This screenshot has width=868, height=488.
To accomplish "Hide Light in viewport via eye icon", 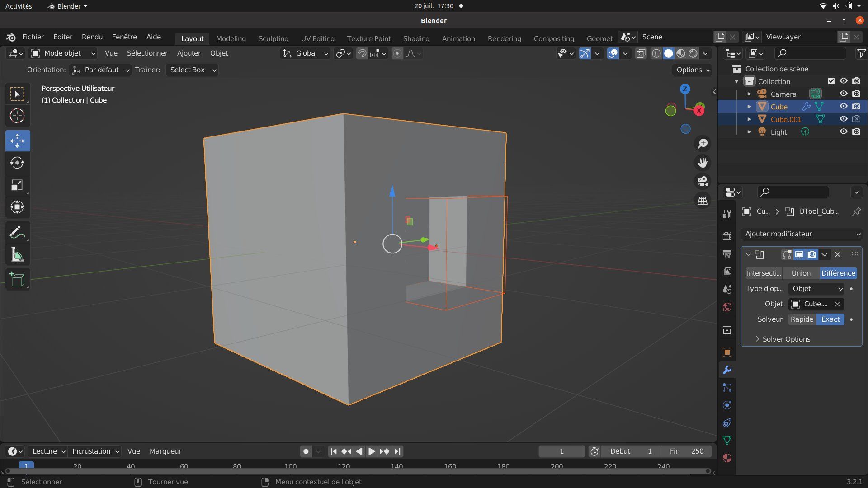I will point(844,132).
